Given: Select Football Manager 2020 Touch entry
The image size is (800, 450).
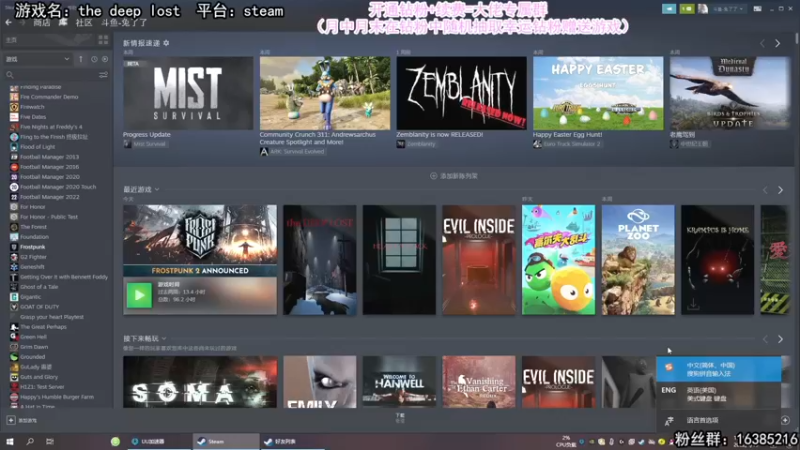Looking at the screenshot, I should click(58, 187).
